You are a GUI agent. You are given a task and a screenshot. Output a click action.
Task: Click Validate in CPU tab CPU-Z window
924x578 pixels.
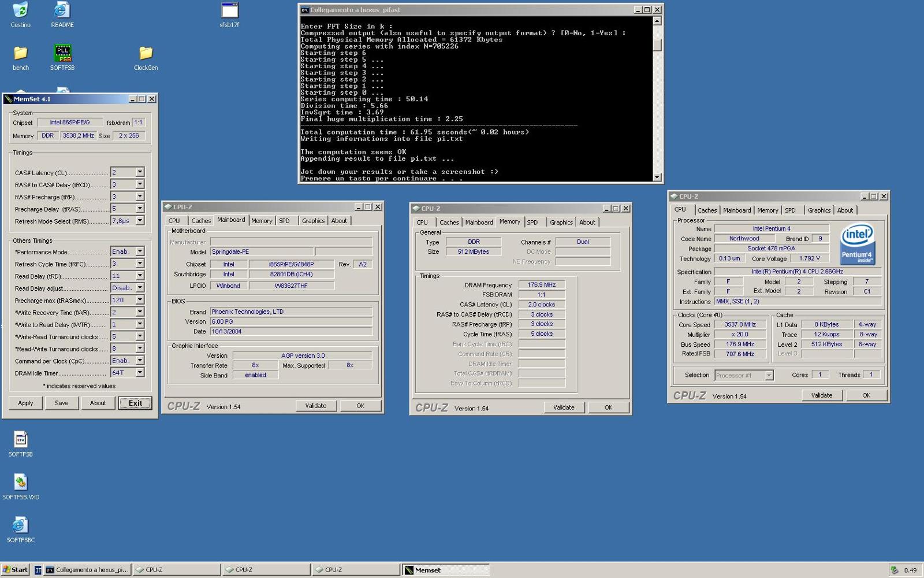(x=822, y=395)
